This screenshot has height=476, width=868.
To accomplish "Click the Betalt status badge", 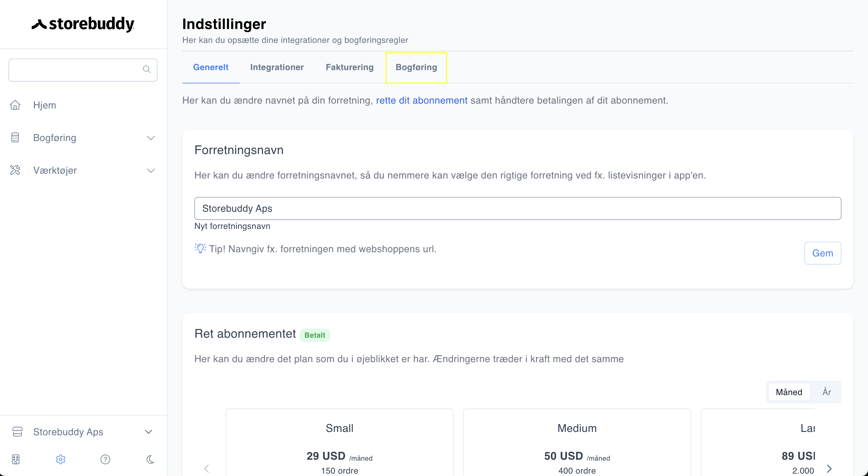I will tap(315, 335).
